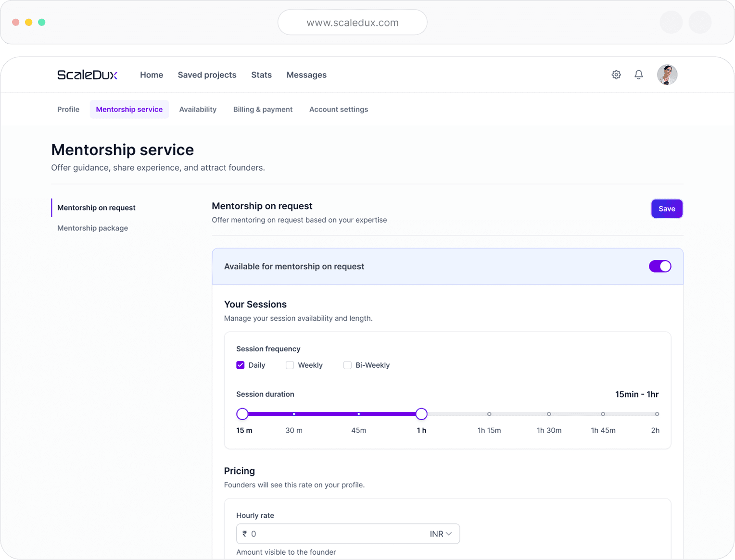This screenshot has height=560, width=735.
Task: Set the duration slider to 1h 30m stop
Action: (549, 414)
